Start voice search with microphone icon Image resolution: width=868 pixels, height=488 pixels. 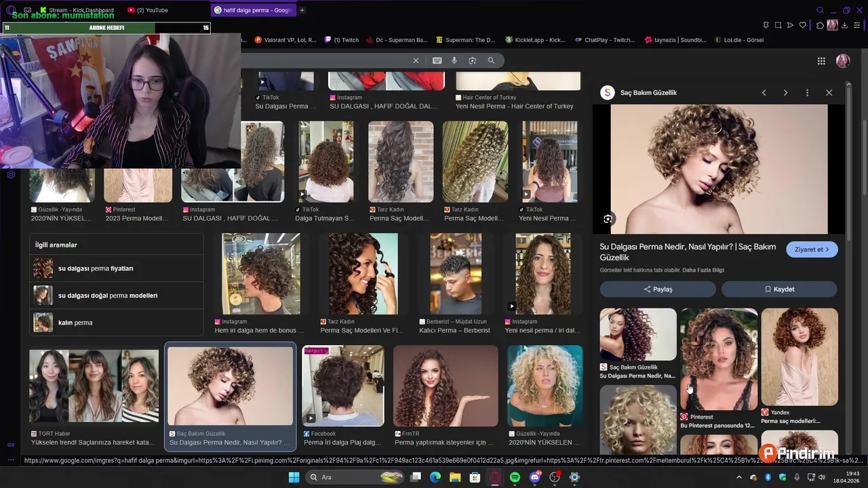[x=454, y=60]
